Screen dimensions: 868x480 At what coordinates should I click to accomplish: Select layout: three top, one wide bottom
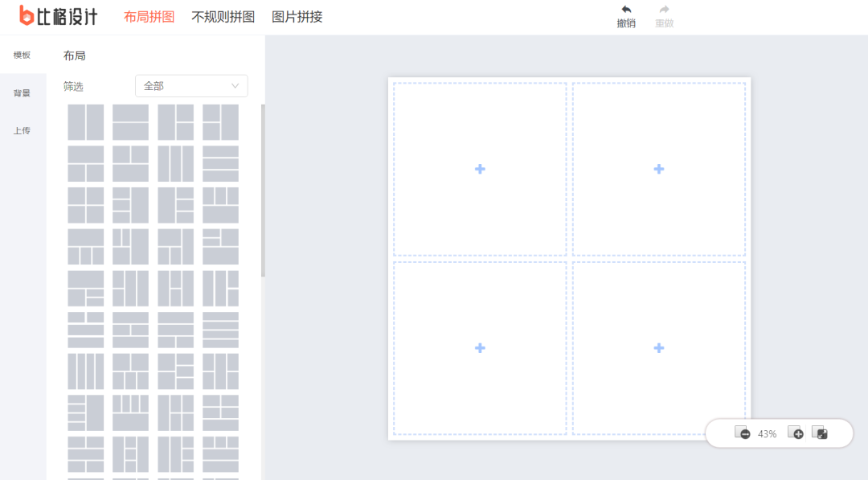point(220,205)
